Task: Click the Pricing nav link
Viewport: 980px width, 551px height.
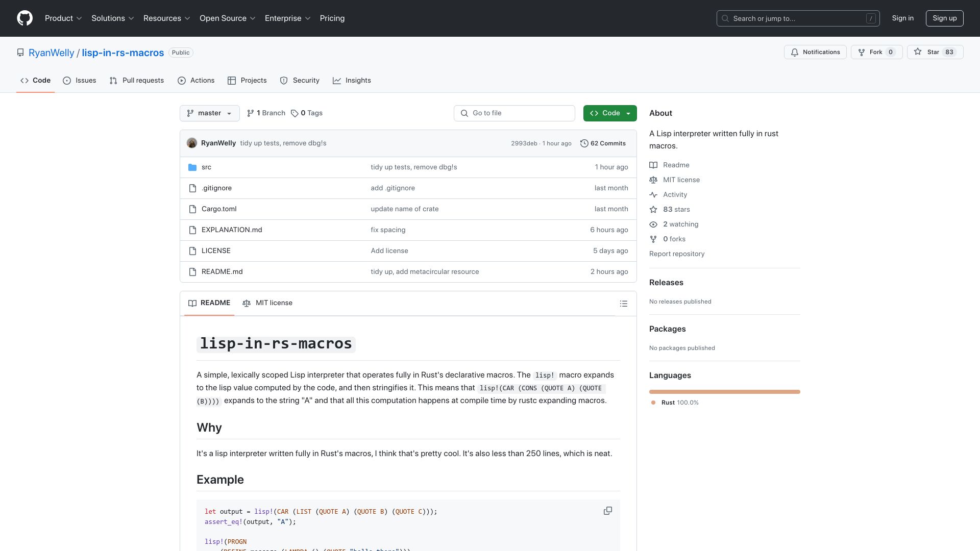Action: click(x=332, y=18)
